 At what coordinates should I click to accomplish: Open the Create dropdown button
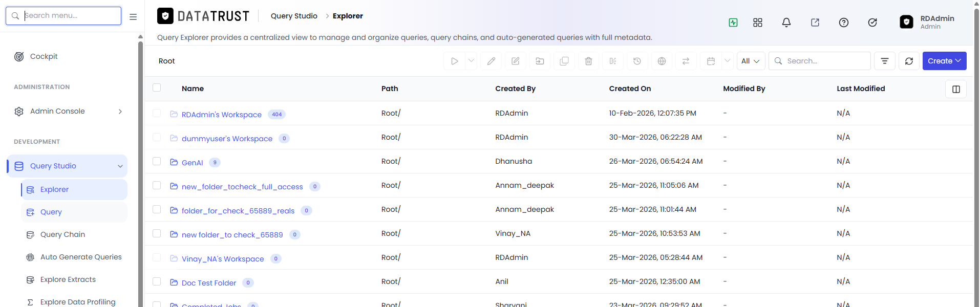pyautogui.click(x=945, y=61)
